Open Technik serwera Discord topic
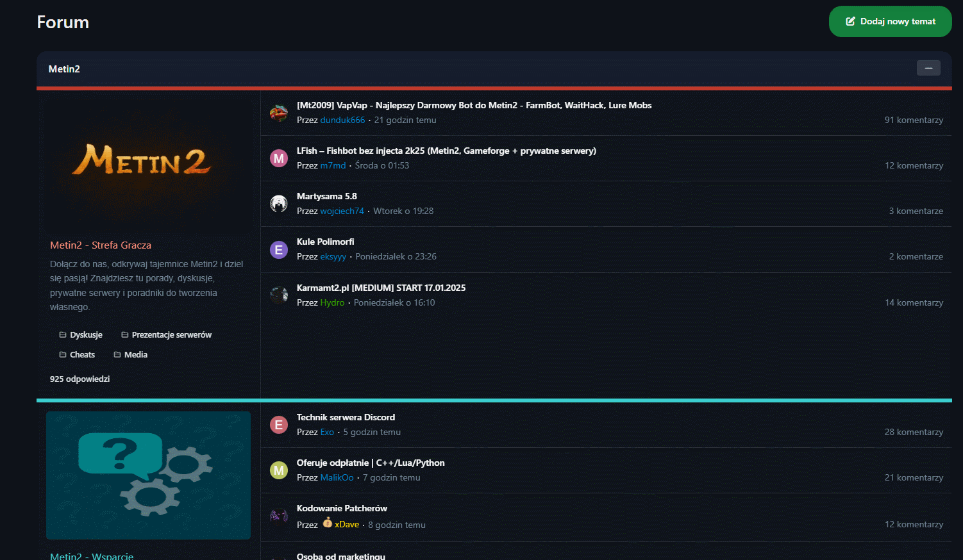The height and width of the screenshot is (560, 963). pos(346,418)
